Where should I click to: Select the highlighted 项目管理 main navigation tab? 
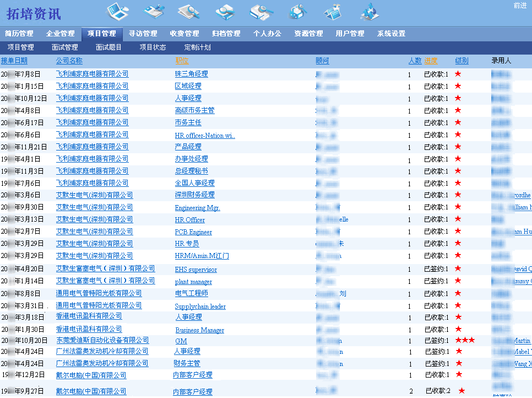(x=102, y=34)
